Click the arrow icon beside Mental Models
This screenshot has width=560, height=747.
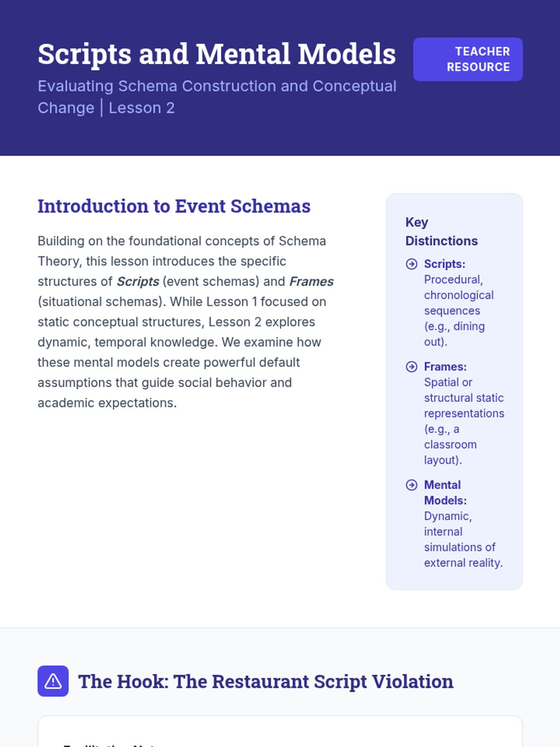pyautogui.click(x=412, y=485)
